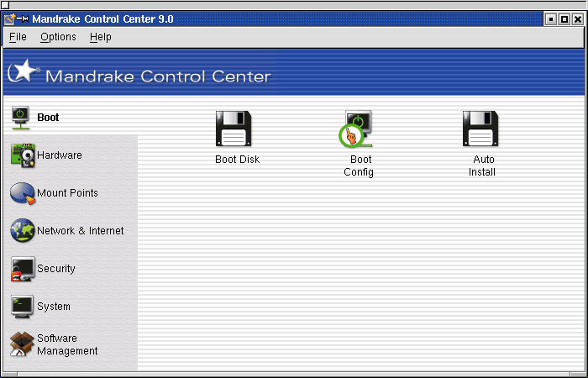
Task: Click the Auto Install text label
Action: [x=482, y=165]
